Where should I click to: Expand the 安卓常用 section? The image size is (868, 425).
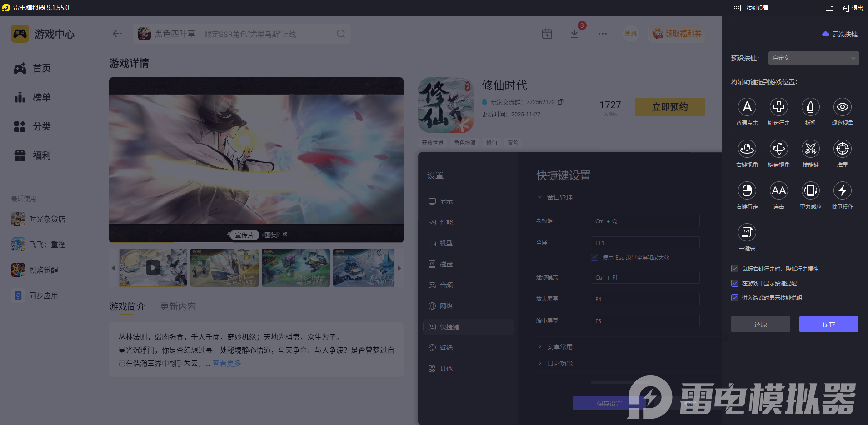click(x=560, y=346)
